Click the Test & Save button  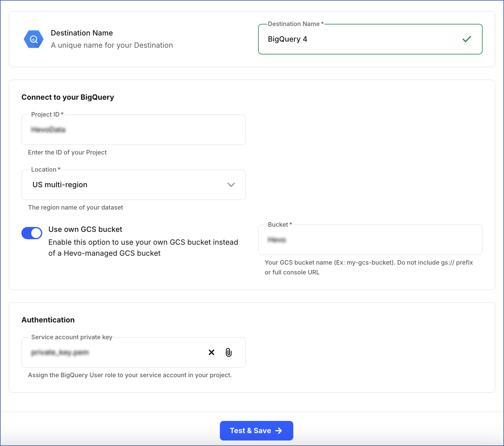tap(257, 431)
